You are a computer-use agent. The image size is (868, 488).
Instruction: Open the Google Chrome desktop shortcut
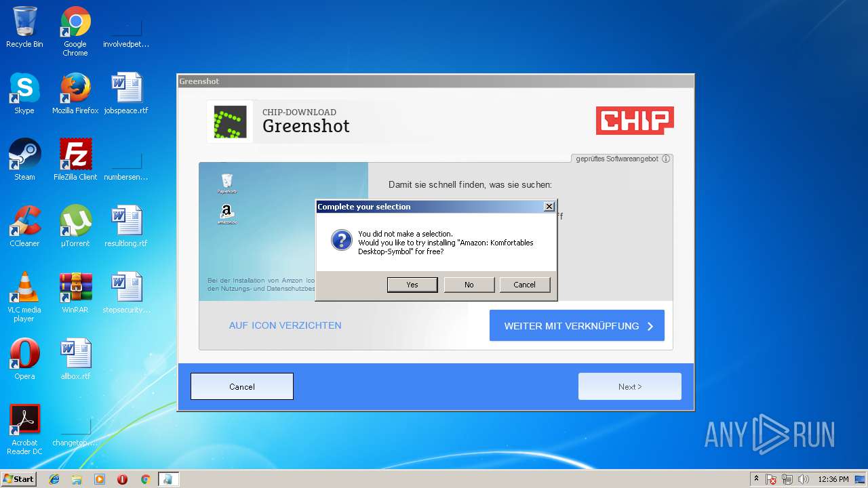tap(75, 31)
